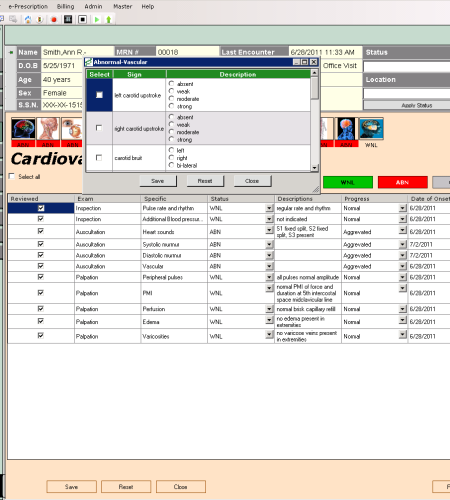Select 'absent' for left carotid upstroke
Viewport: 450px width, 500px height.
[x=171, y=84]
